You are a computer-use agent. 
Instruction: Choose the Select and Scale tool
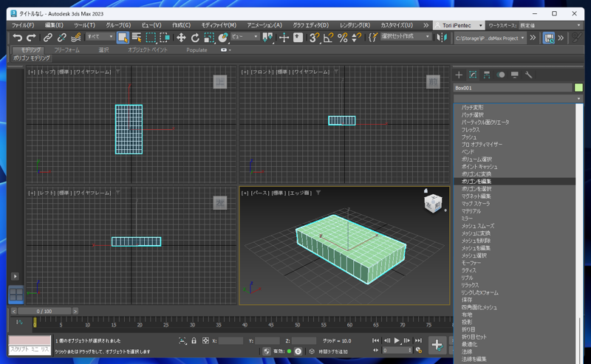tap(209, 38)
